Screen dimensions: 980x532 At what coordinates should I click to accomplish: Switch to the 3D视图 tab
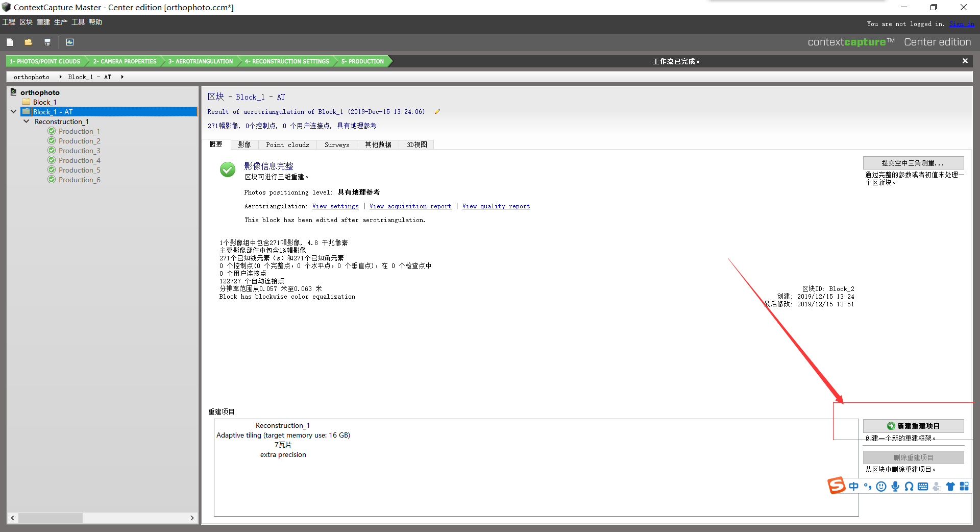416,145
